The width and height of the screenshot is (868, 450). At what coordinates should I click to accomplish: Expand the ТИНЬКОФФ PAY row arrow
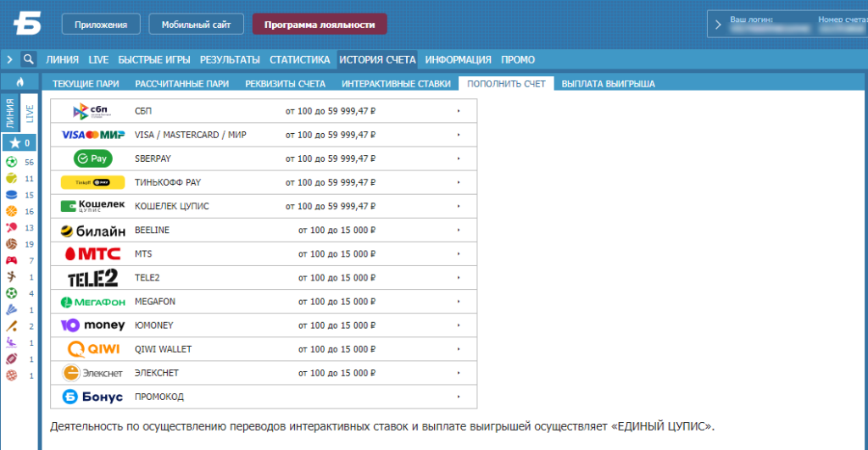pos(459,183)
